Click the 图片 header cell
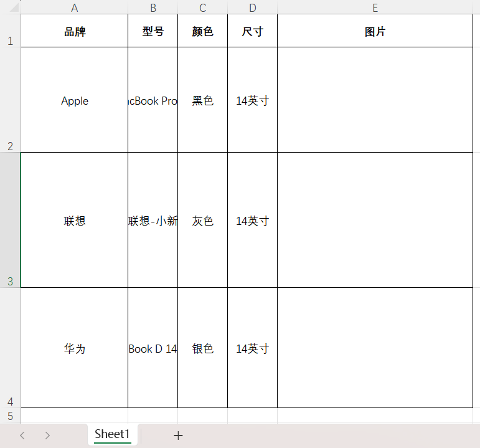Viewport: 480px width, 448px height. pyautogui.click(x=375, y=31)
